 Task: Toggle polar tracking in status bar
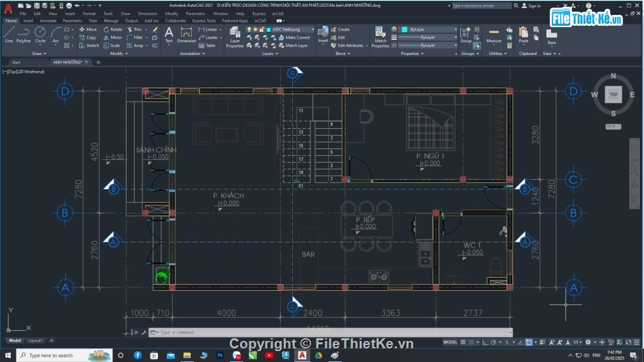494,342
